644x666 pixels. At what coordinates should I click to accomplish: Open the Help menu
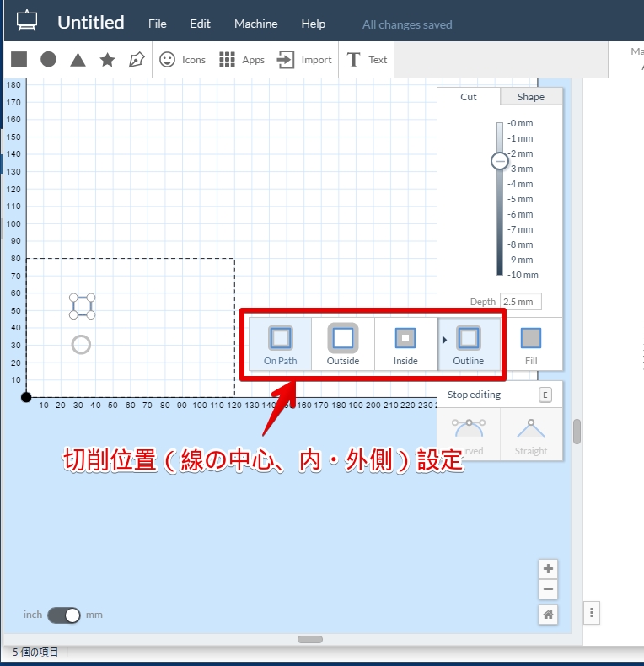point(313,24)
